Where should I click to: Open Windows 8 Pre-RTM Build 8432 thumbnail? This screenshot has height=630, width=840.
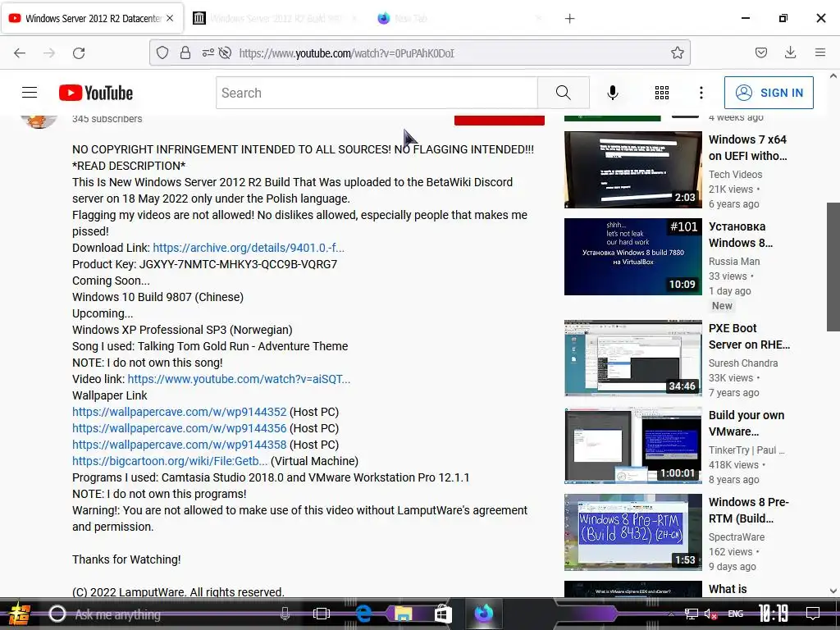632,532
